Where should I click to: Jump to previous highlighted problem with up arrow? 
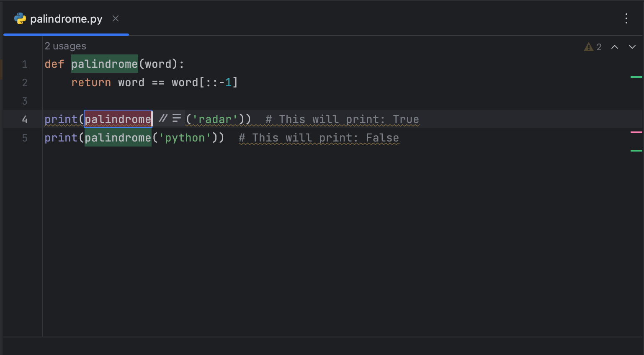pyautogui.click(x=614, y=47)
